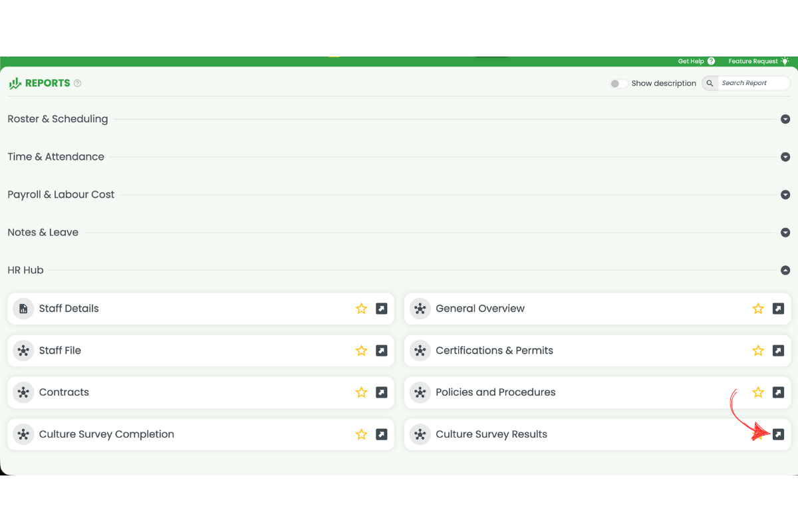Viewport: 798px width, 532px height.
Task: Expand the Payroll & Labour Cost section
Action: point(785,194)
